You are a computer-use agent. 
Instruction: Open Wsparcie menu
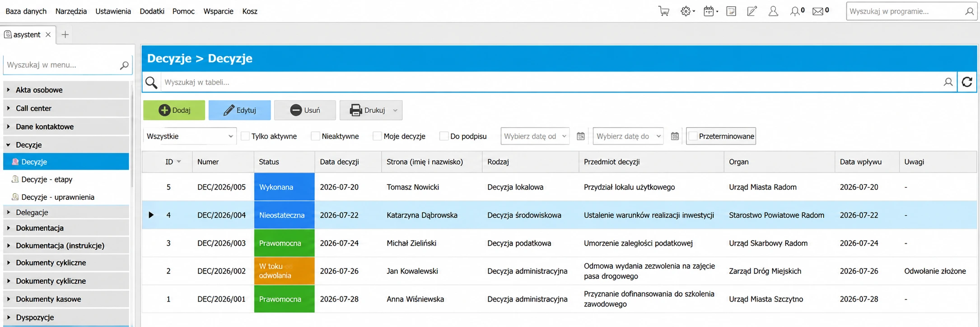pyautogui.click(x=218, y=11)
